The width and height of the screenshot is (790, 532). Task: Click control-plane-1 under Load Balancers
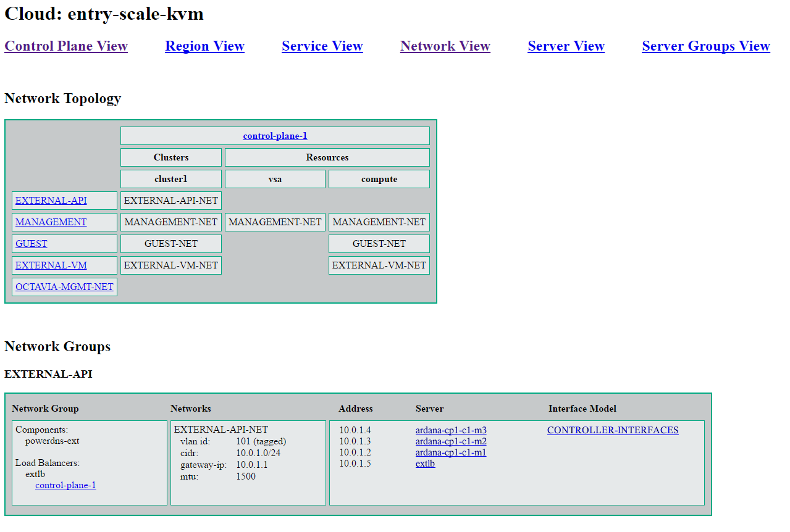(x=65, y=485)
